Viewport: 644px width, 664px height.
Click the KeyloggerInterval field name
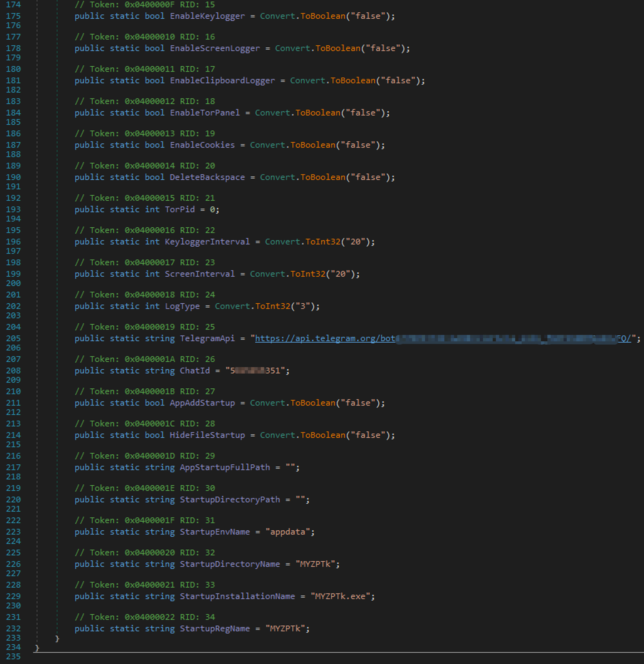click(x=207, y=242)
